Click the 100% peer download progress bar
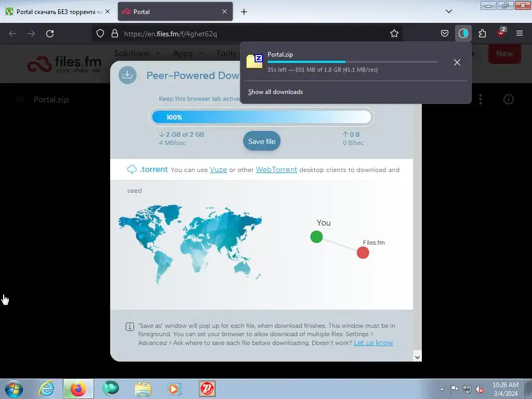 point(262,117)
